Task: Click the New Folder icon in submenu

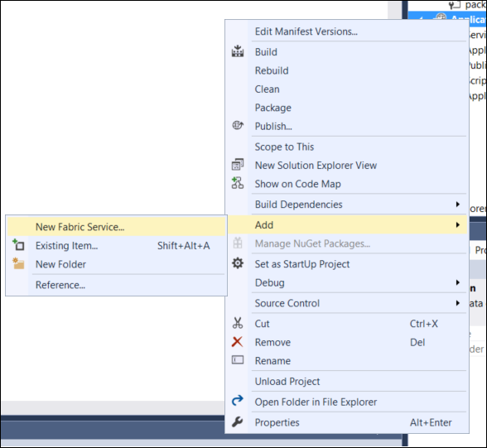Action: 18,263
